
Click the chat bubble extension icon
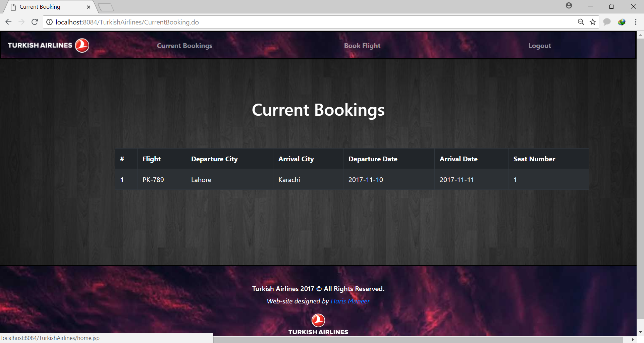click(x=607, y=22)
